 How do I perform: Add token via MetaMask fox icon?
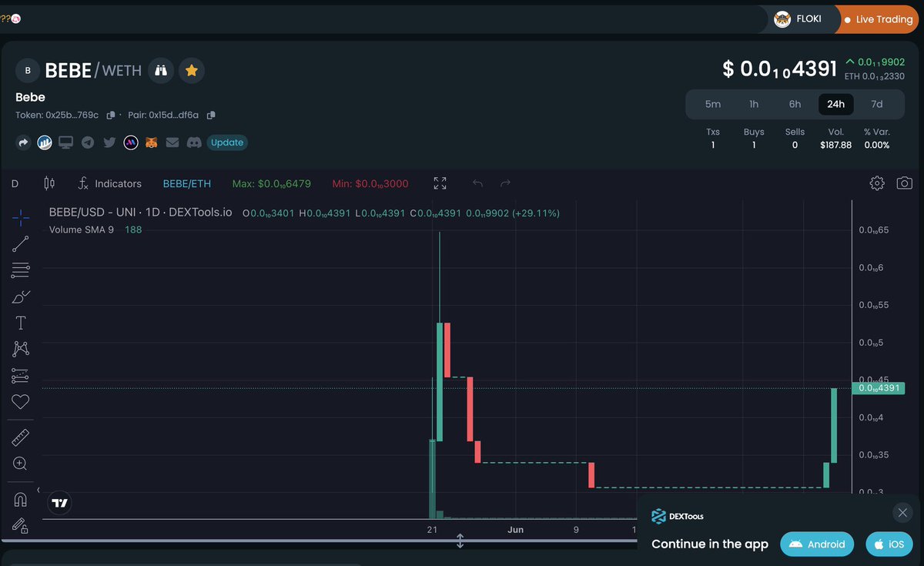(x=152, y=142)
